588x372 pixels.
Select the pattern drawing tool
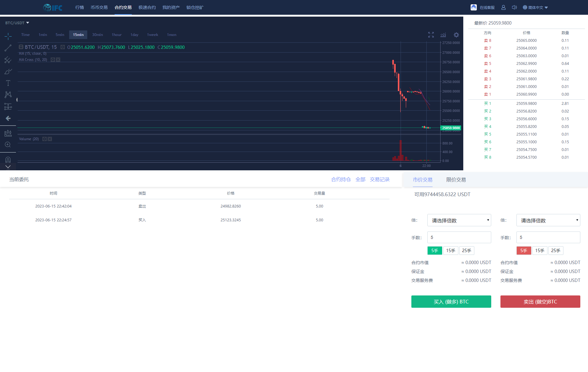(8, 95)
